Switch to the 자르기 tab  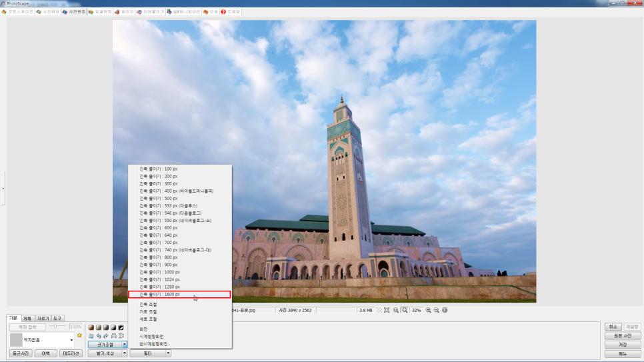click(43, 319)
